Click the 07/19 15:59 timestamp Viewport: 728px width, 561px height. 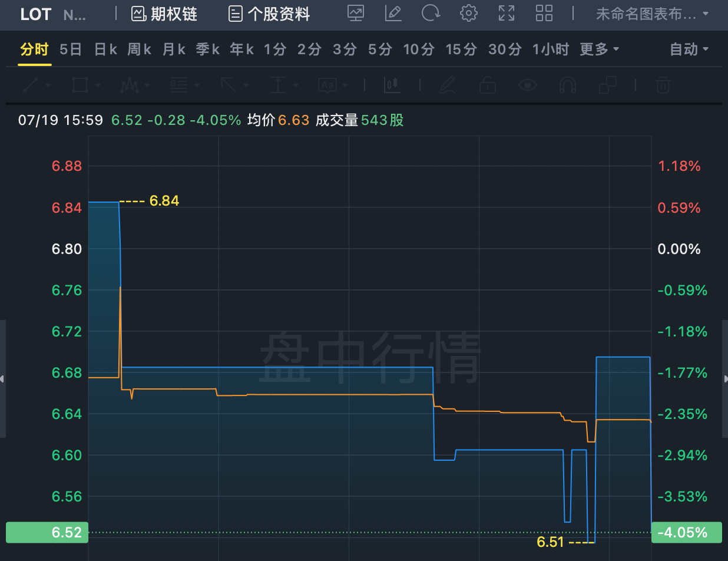[61, 120]
